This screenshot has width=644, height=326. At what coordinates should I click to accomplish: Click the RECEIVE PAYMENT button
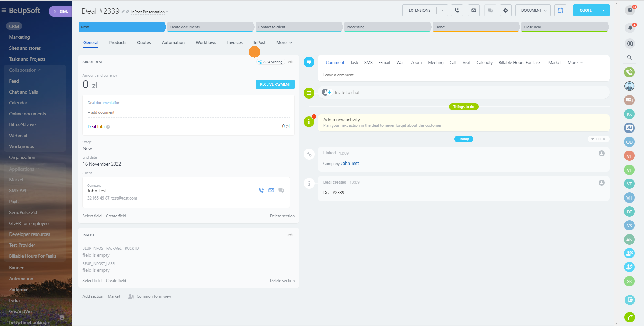pyautogui.click(x=275, y=84)
